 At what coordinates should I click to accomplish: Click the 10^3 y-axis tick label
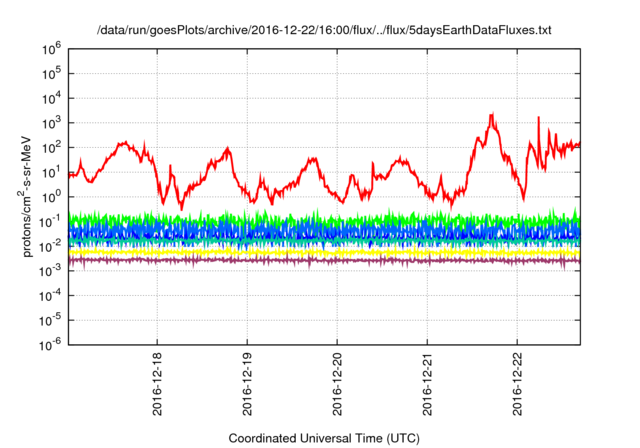click(51, 123)
